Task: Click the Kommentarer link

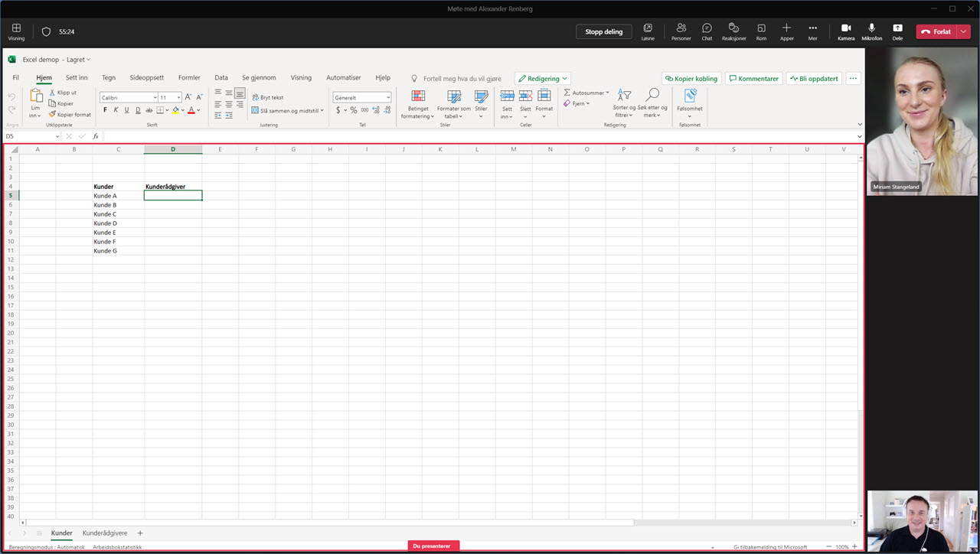Action: (x=754, y=78)
